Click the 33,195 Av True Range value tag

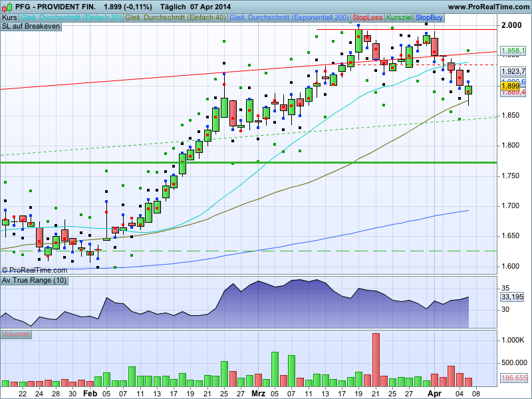[511, 297]
